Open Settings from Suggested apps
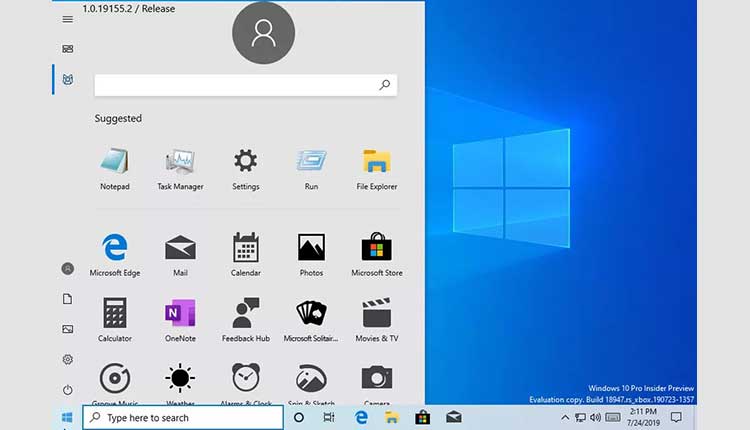The width and height of the screenshot is (750, 430). pyautogui.click(x=245, y=169)
